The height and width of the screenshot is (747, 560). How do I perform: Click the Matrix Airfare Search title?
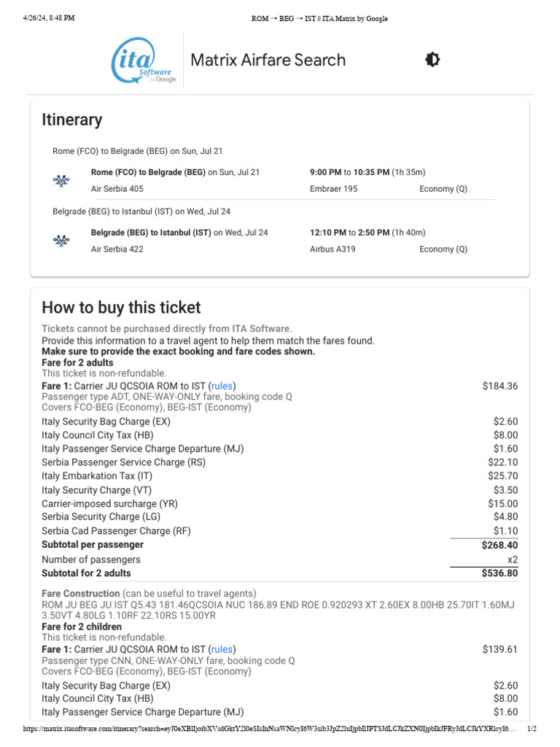268,60
